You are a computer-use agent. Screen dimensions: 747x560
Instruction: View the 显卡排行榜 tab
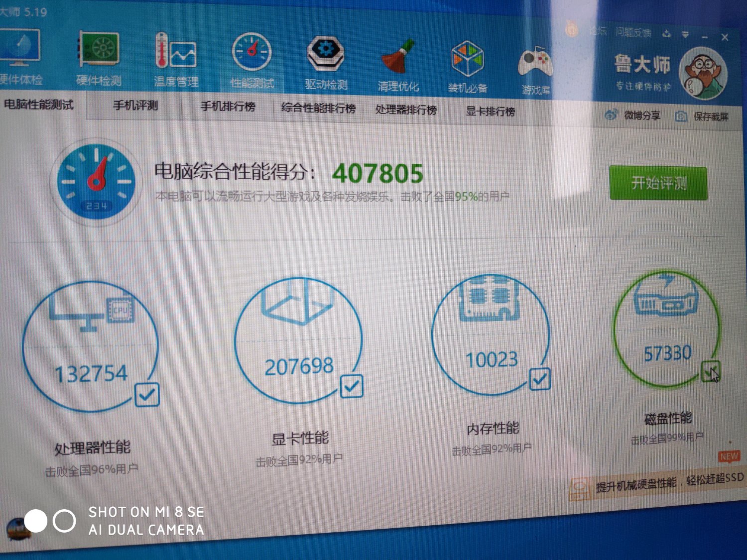490,112
